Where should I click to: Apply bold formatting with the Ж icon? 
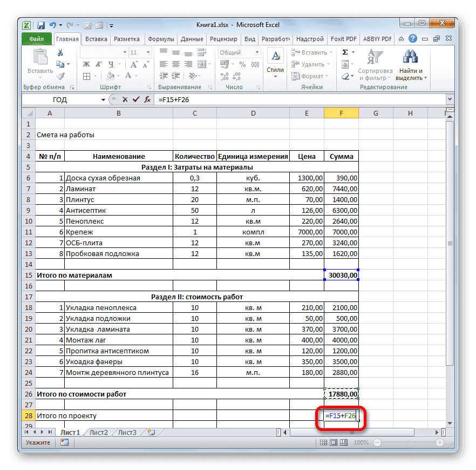pyautogui.click(x=86, y=63)
